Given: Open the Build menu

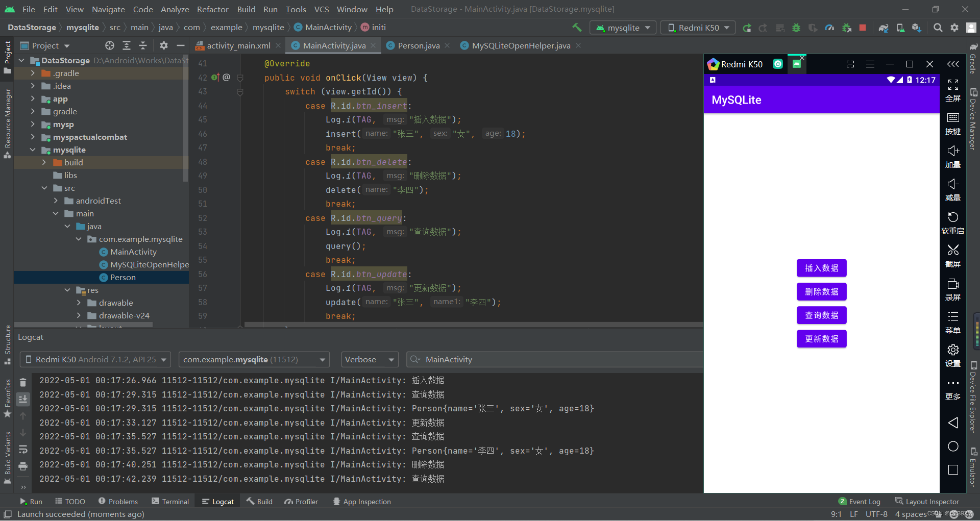Looking at the screenshot, I should coord(246,9).
